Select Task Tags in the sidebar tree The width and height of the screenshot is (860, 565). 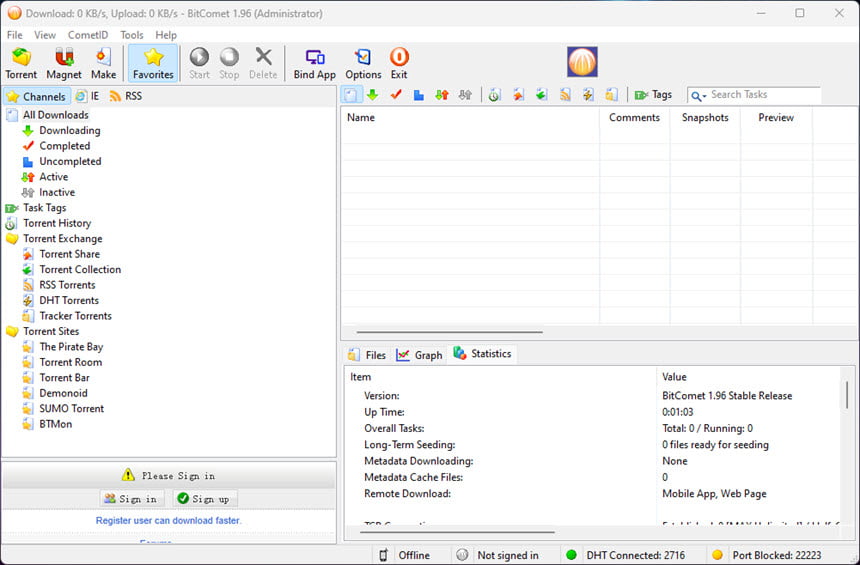pyautogui.click(x=44, y=208)
